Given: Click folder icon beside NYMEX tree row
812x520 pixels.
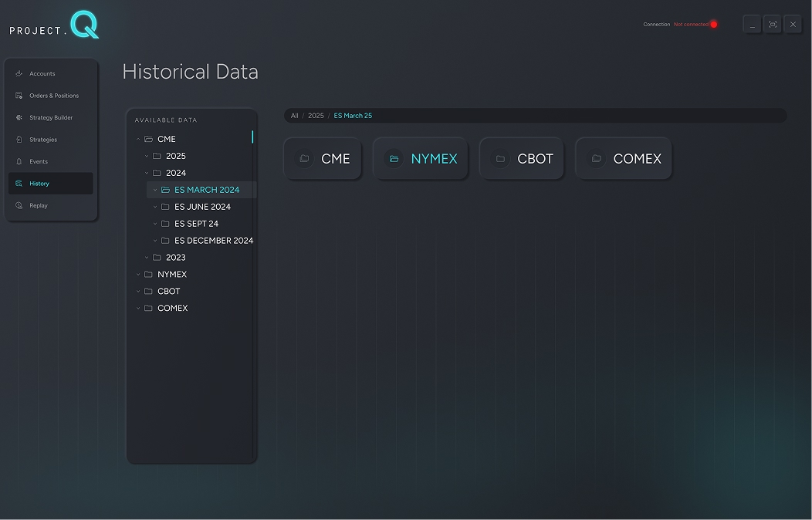Looking at the screenshot, I should (149, 274).
